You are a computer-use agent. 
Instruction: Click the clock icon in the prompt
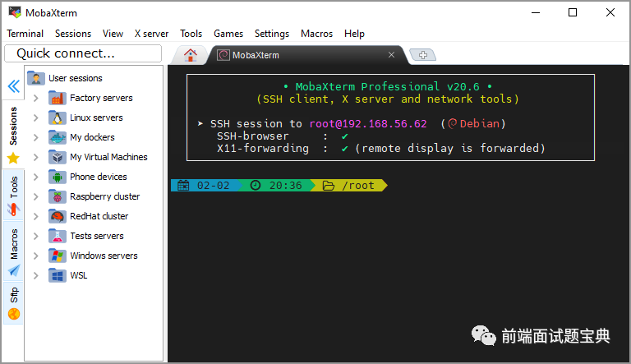256,185
